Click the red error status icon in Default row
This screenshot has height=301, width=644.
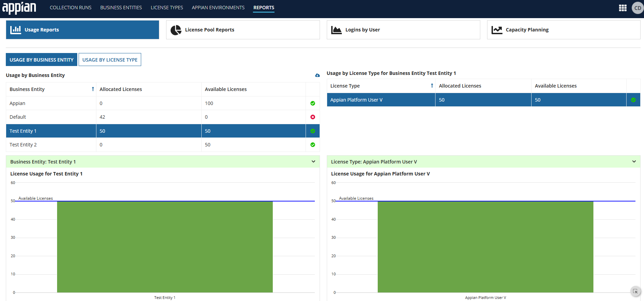coord(312,117)
